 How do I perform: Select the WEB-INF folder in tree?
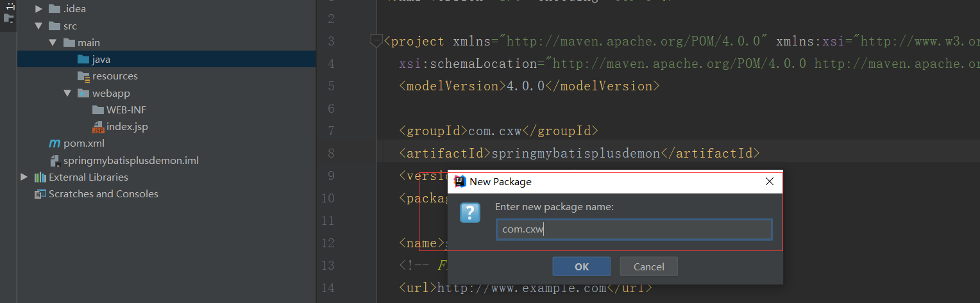pyautogui.click(x=126, y=110)
